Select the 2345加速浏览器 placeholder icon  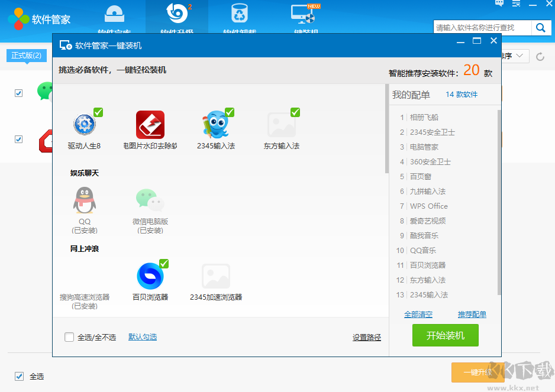click(216, 276)
